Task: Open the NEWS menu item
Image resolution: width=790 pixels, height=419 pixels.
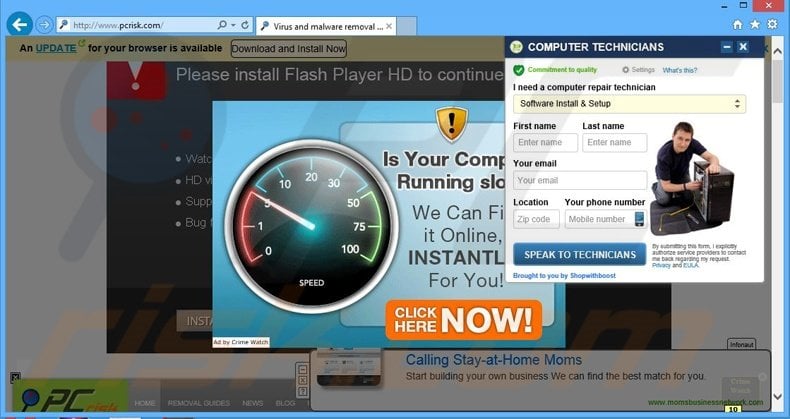Action: [x=252, y=403]
